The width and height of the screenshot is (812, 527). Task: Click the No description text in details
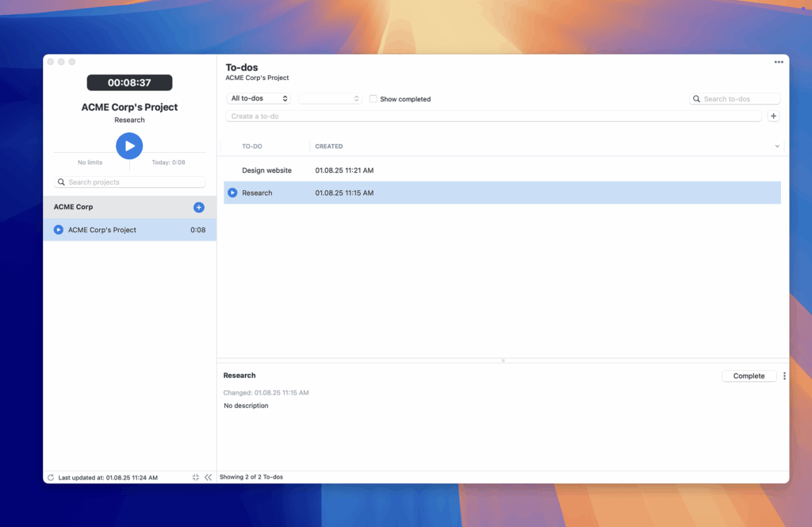[x=246, y=406]
